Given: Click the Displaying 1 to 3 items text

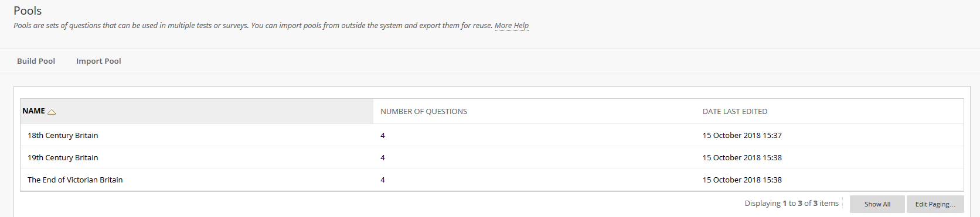Looking at the screenshot, I should (791, 203).
